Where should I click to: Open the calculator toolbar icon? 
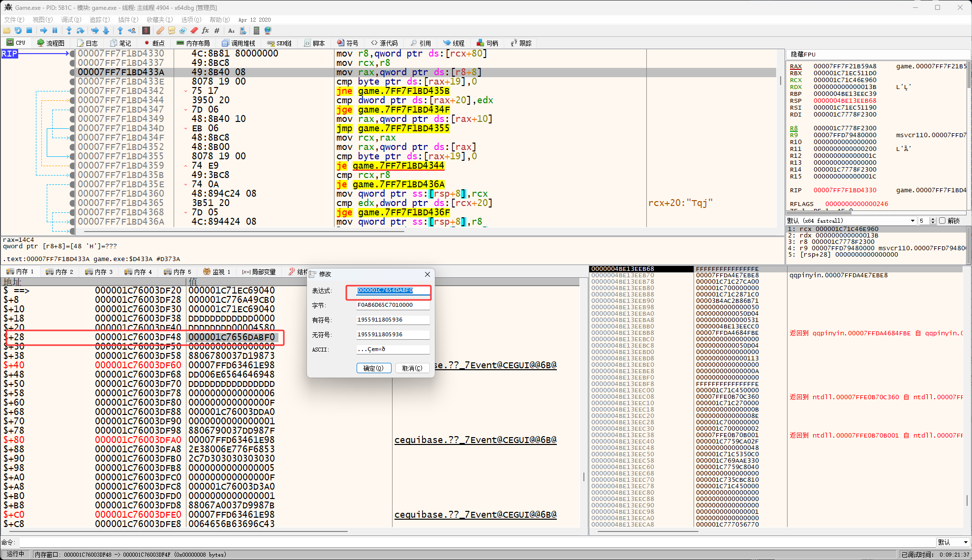pyautogui.click(x=256, y=30)
